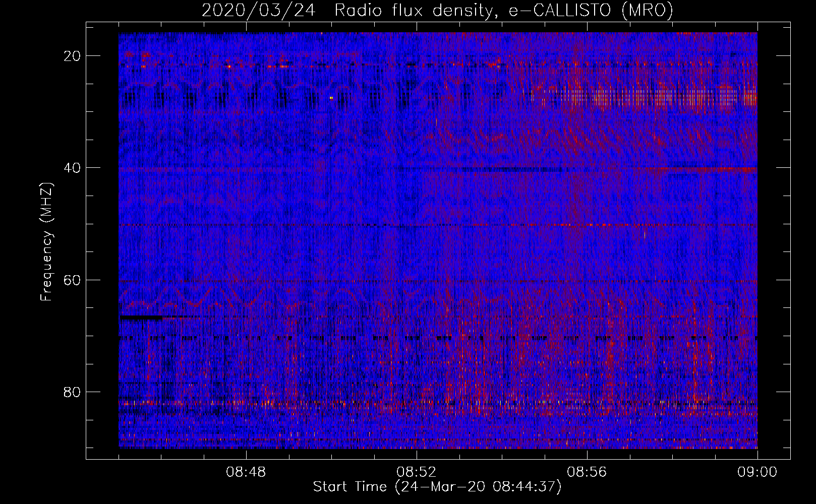This screenshot has height=504, width=816.
Task: Click the 08:48 time tick label
Action: pyautogui.click(x=246, y=473)
